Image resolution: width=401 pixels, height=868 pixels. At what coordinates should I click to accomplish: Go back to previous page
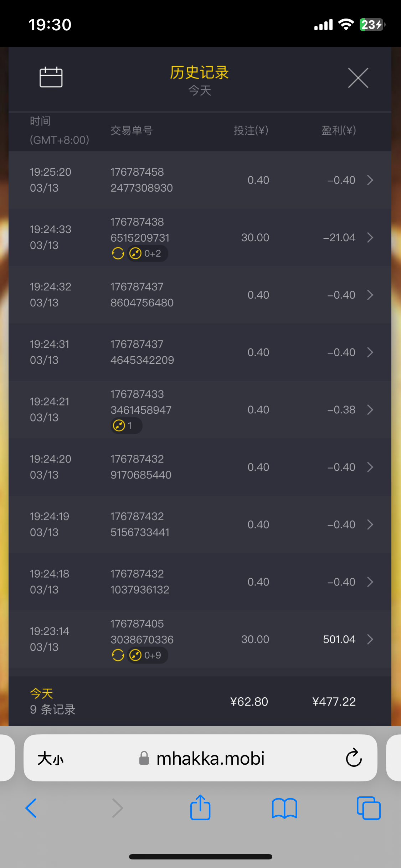[x=31, y=808]
